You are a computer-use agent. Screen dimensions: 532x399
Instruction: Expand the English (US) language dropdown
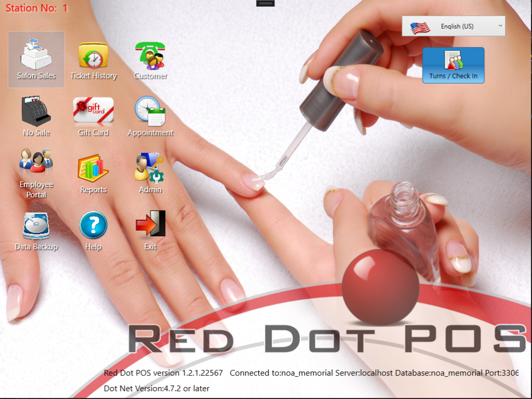tap(454, 26)
